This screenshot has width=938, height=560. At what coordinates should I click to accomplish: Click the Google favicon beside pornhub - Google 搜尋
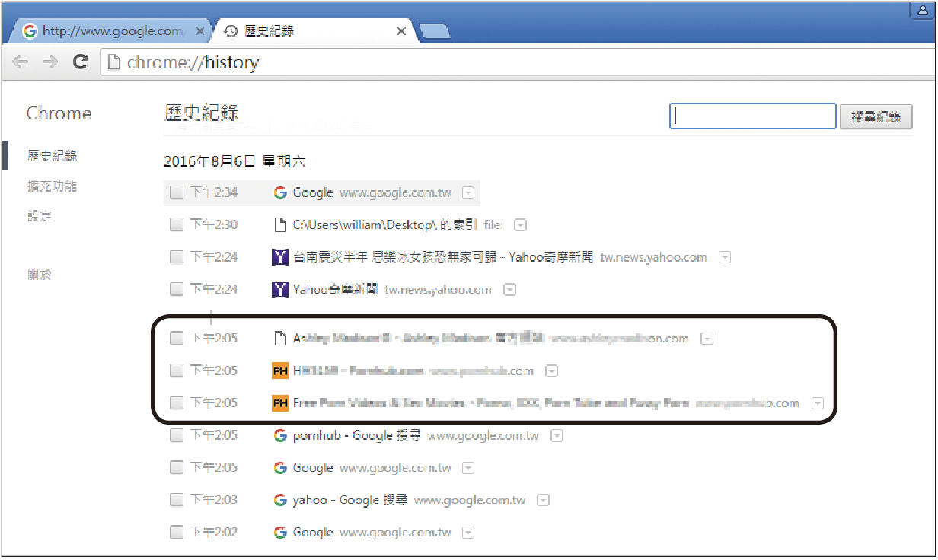pyautogui.click(x=280, y=436)
